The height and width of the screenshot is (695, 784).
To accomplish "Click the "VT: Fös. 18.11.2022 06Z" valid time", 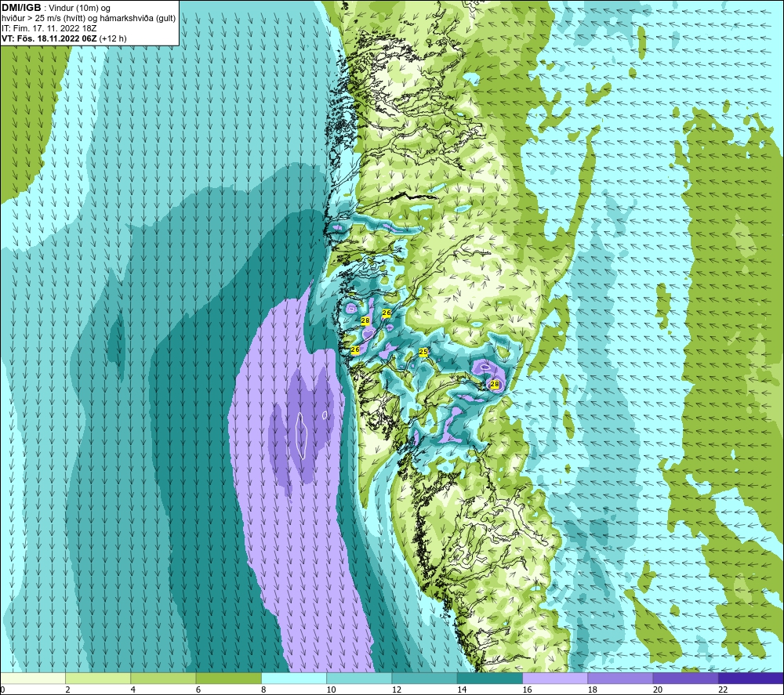I will coord(49,38).
